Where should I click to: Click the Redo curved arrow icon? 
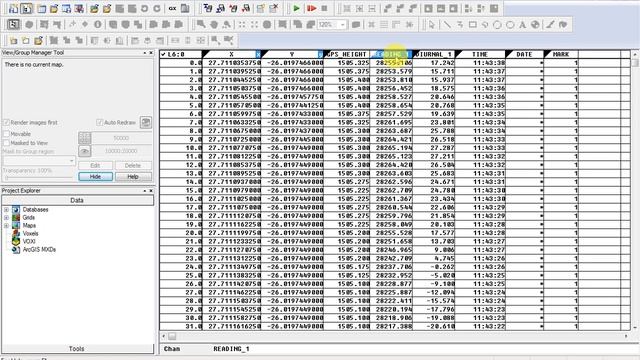pyautogui.click(x=157, y=8)
